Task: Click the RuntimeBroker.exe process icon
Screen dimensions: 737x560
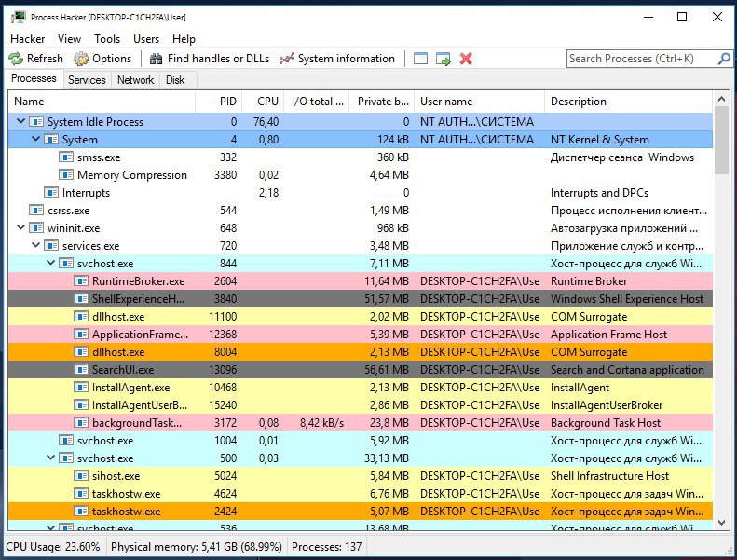Action: (x=81, y=281)
